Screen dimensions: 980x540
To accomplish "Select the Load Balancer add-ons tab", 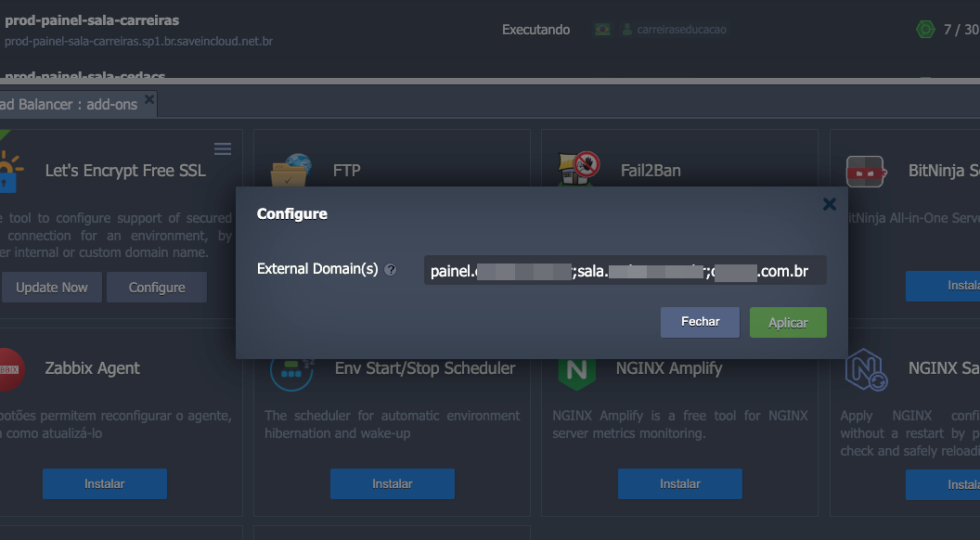I will (70, 105).
